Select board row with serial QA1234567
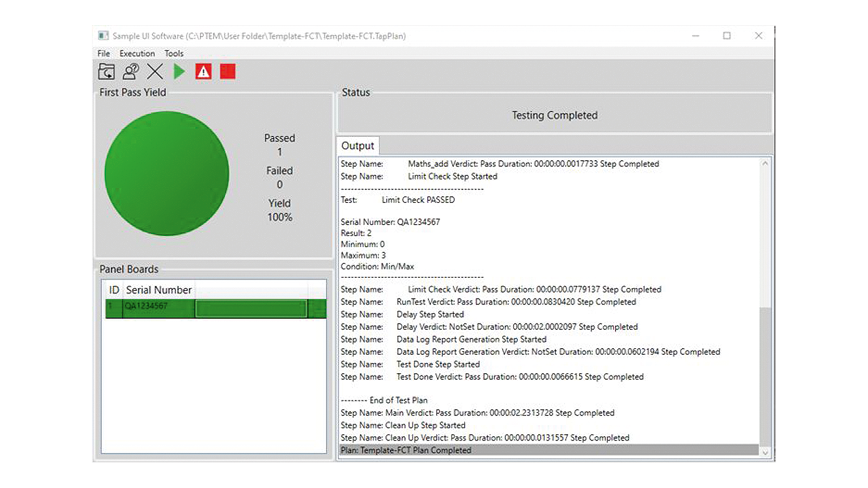This screenshot has width=868, height=488. (x=157, y=307)
